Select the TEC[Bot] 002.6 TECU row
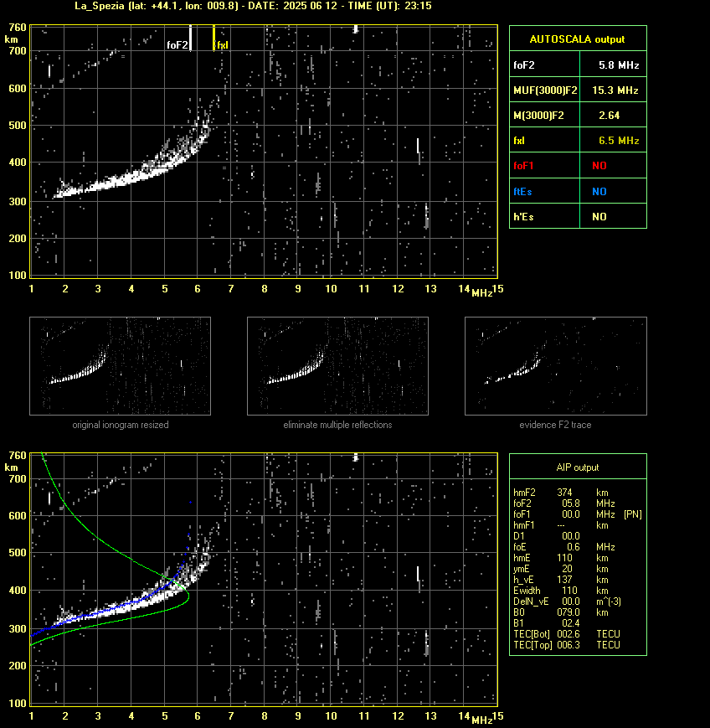Viewport: 710px width, 728px height. [x=567, y=633]
